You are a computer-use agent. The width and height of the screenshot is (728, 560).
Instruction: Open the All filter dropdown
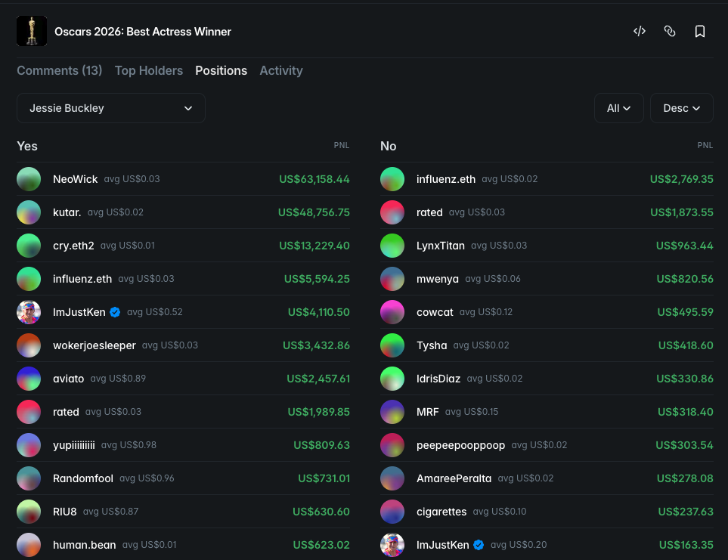(x=619, y=108)
